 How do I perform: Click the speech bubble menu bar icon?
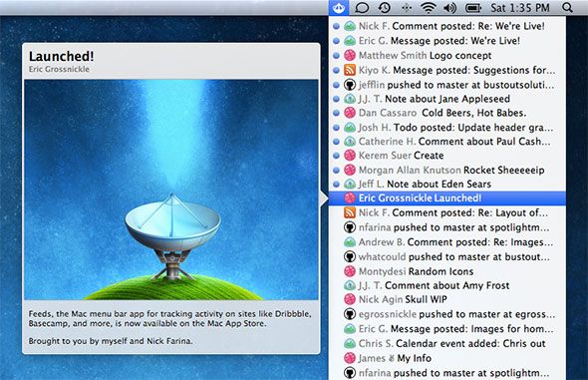pos(362,8)
